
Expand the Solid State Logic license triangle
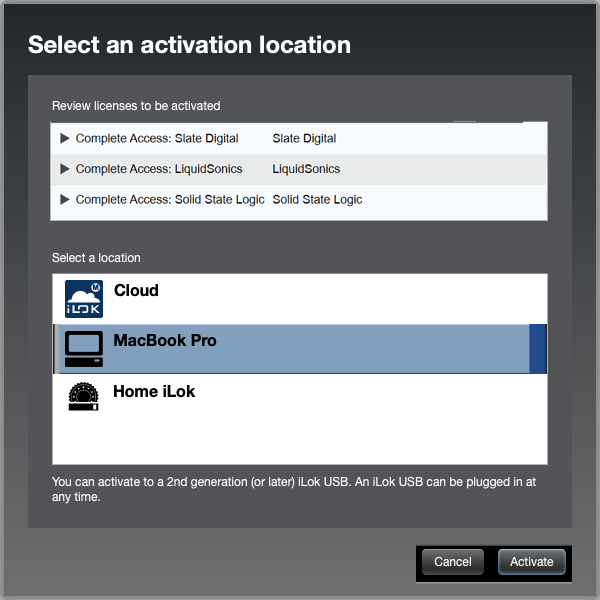pos(65,199)
